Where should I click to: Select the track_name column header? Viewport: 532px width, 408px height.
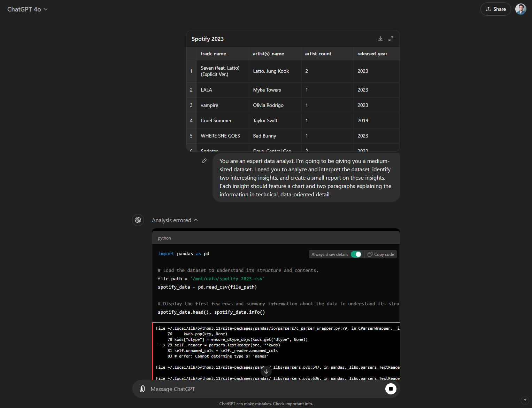pyautogui.click(x=223, y=54)
